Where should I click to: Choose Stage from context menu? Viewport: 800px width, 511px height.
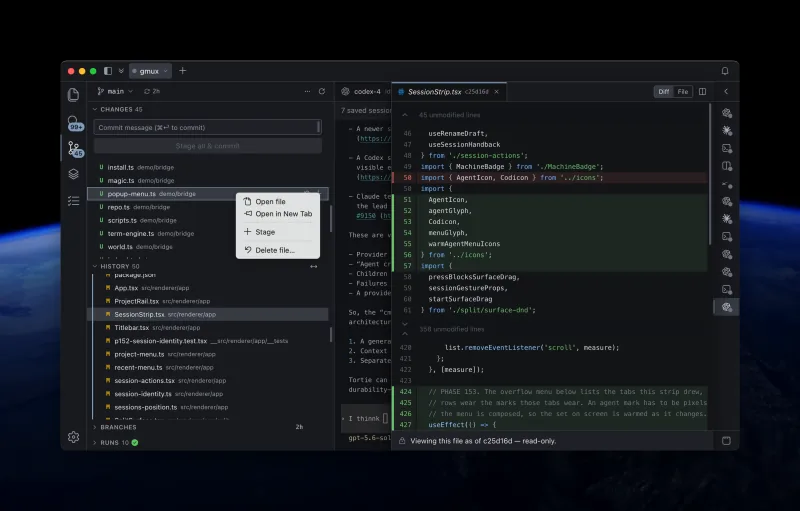(278, 232)
